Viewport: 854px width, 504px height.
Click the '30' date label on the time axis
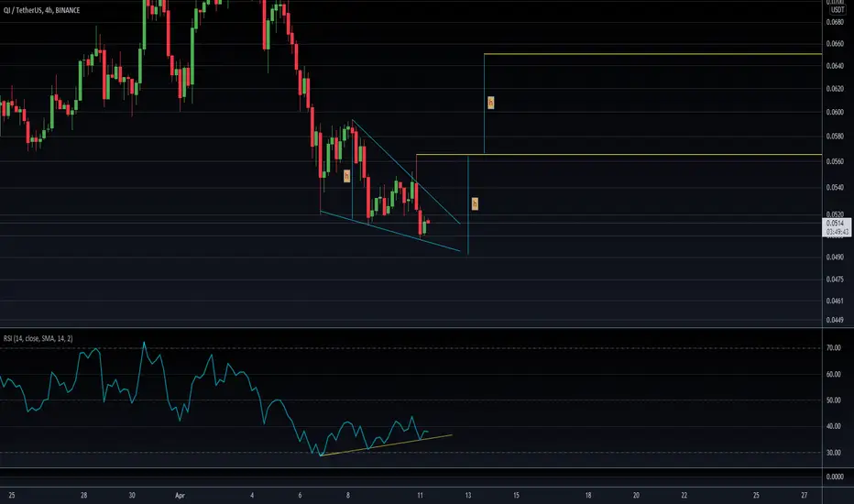click(x=132, y=495)
